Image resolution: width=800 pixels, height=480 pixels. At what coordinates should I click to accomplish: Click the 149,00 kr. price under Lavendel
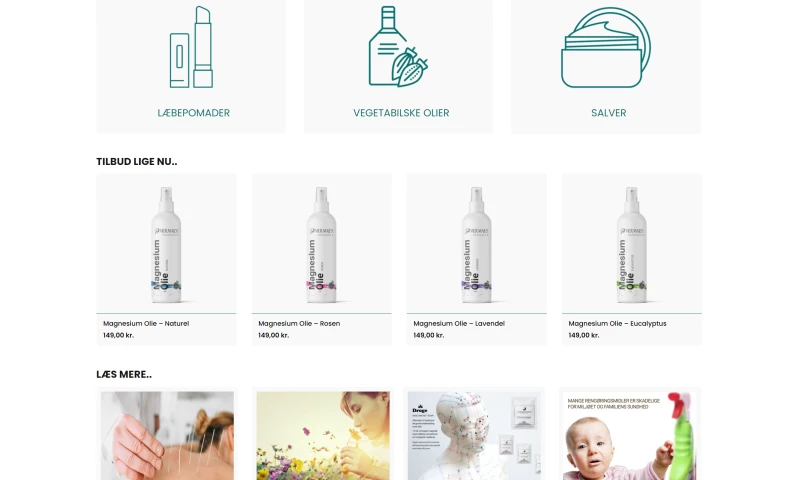(x=429, y=335)
